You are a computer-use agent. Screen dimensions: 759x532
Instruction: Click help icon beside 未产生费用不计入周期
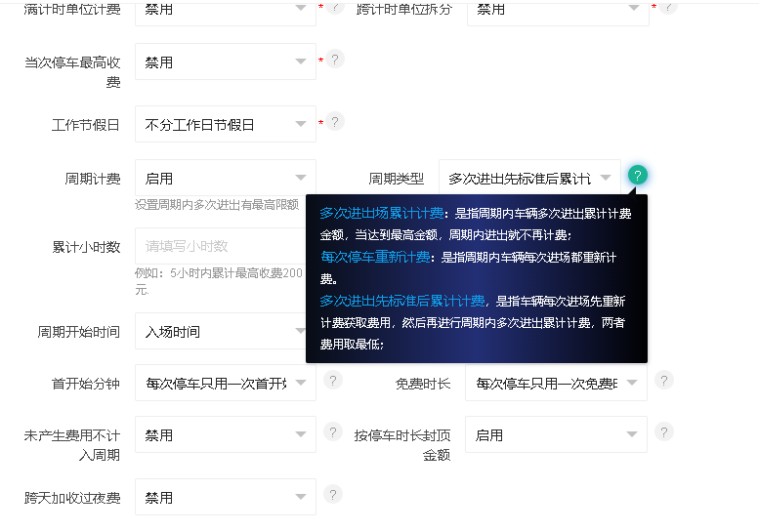click(333, 432)
